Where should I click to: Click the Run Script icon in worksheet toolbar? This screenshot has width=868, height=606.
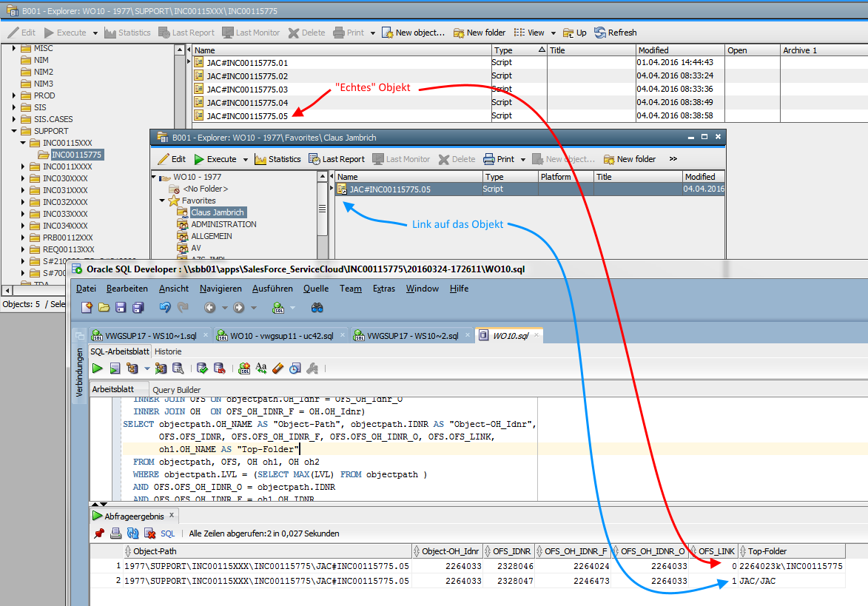coord(115,368)
